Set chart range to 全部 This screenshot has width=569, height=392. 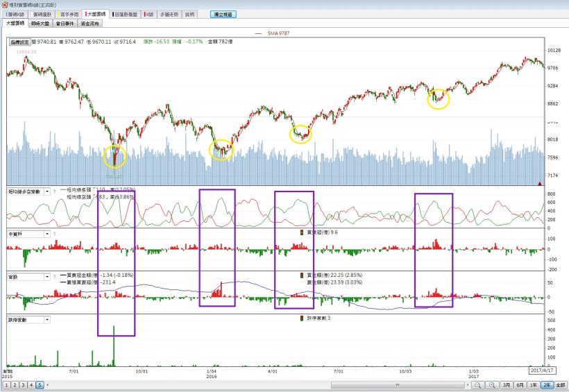pyautogui.click(x=561, y=385)
